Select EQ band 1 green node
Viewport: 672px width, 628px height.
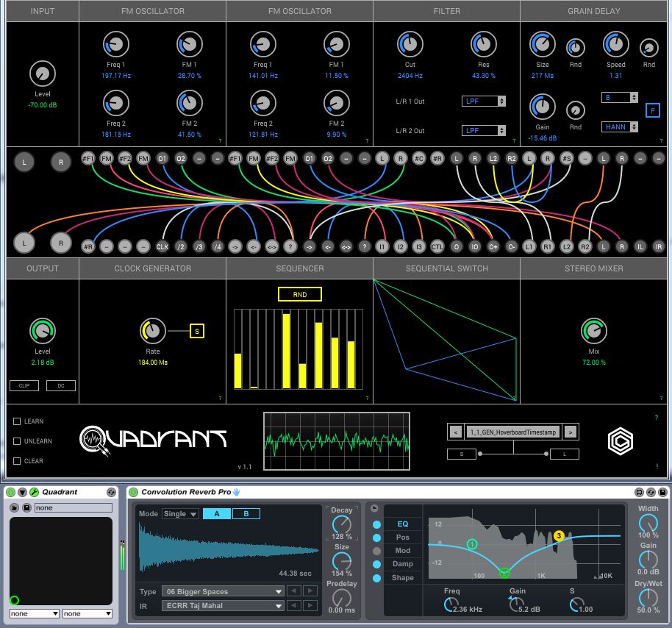472,544
